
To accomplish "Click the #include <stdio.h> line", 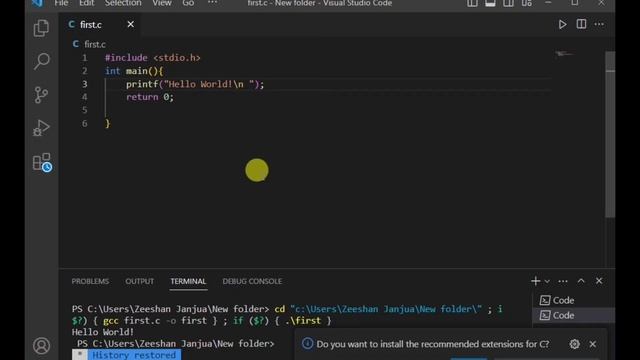I will [x=153, y=58].
